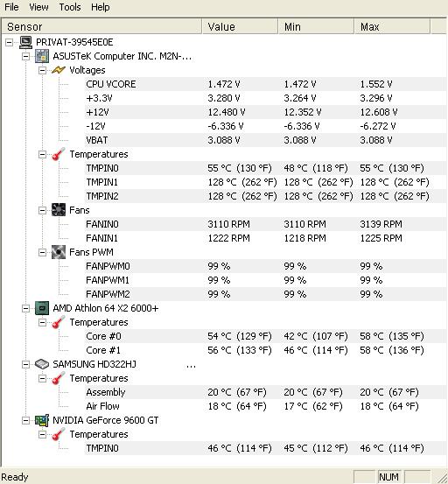Click the computer icon beside PRIVAT-39545E0E
Screen dimensions: 448x484
(25, 42)
